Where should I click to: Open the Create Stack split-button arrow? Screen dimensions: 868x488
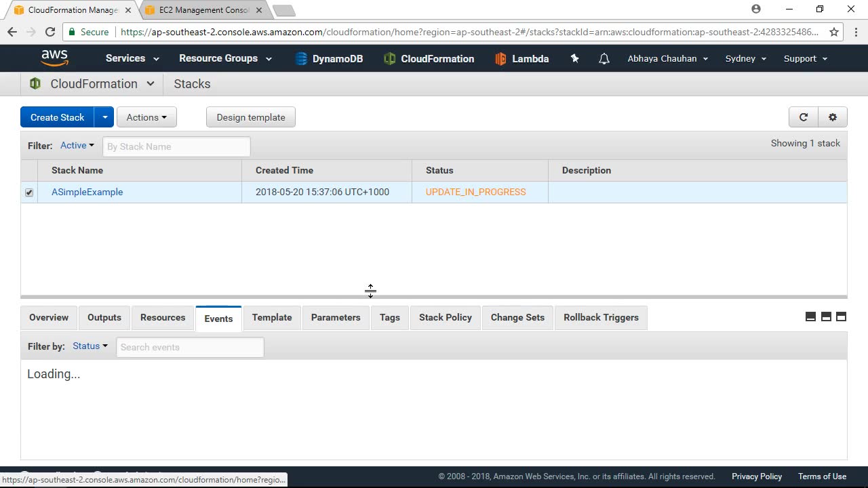pyautogui.click(x=104, y=117)
